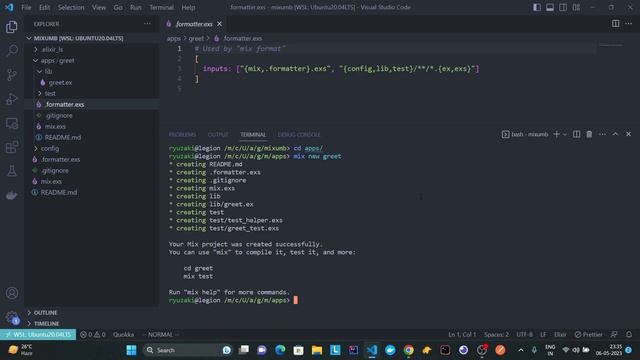The image size is (640, 360).
Task: Customize layout icon in title bar
Action: tap(576, 7)
